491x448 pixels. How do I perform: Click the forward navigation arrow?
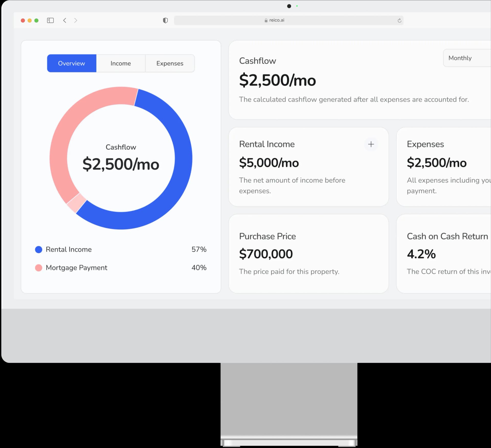pos(76,20)
